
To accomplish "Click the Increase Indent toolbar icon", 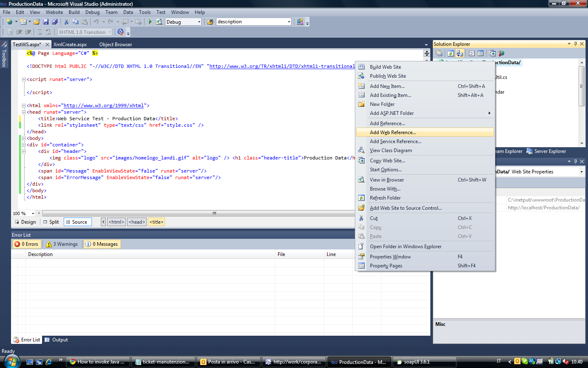I will pyautogui.click(x=28, y=32).
